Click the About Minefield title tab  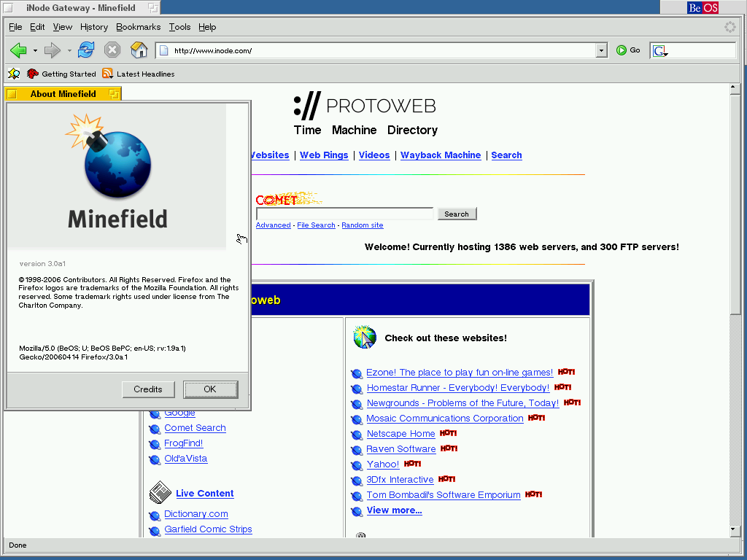click(x=63, y=94)
